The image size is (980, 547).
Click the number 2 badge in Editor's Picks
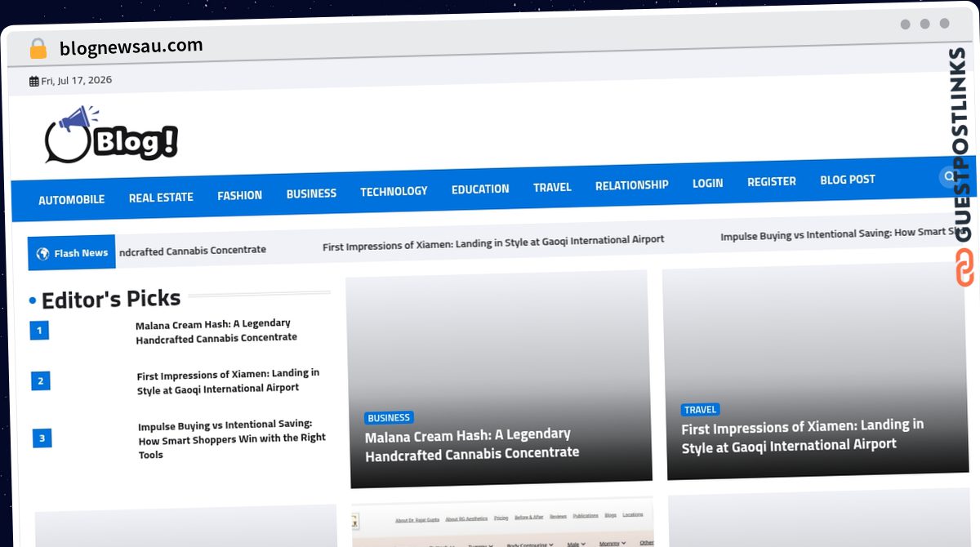[41, 380]
